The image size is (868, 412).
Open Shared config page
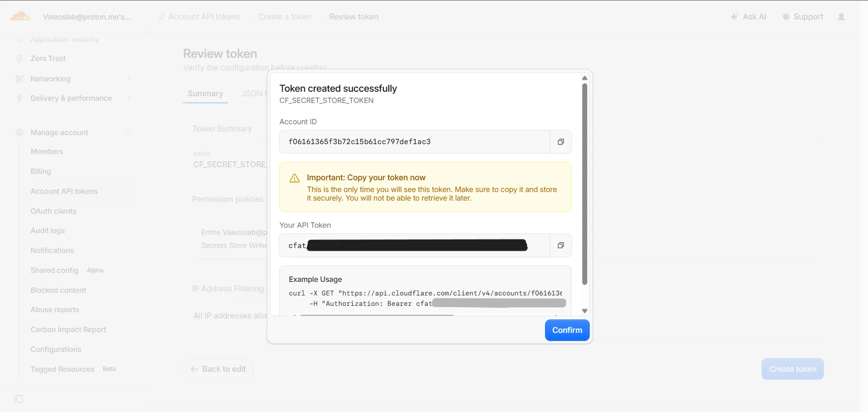coord(54,271)
